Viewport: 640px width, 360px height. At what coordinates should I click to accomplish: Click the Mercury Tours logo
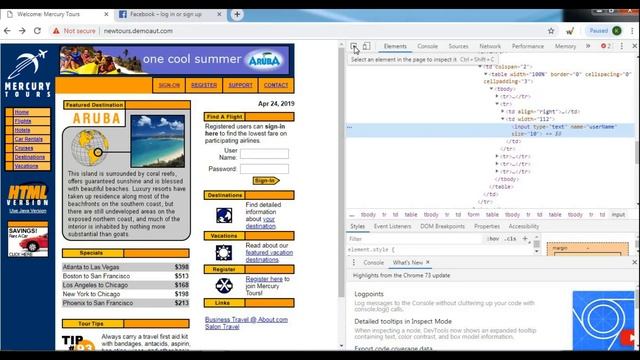[x=28, y=73]
